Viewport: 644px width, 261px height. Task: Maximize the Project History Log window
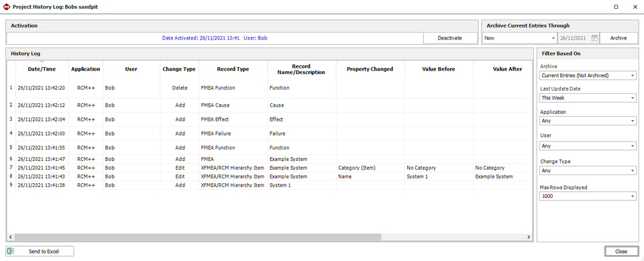[616, 7]
